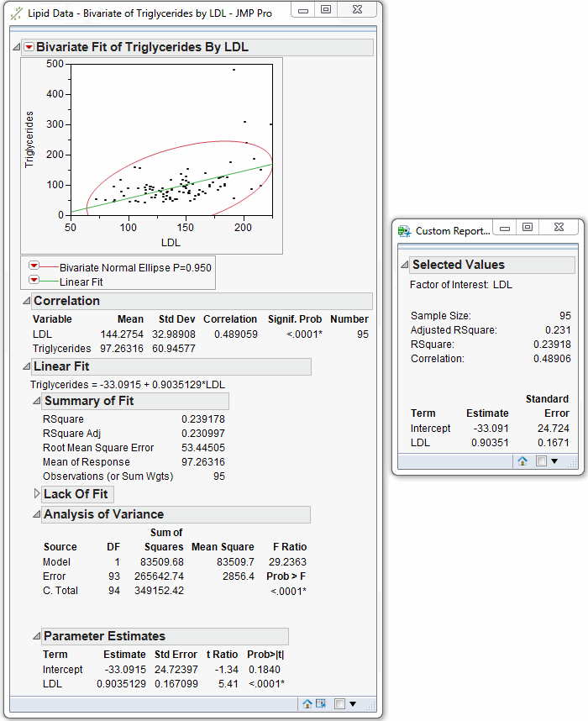Click the Summary of Fit header
This screenshot has width=588, height=721.
pos(89,401)
